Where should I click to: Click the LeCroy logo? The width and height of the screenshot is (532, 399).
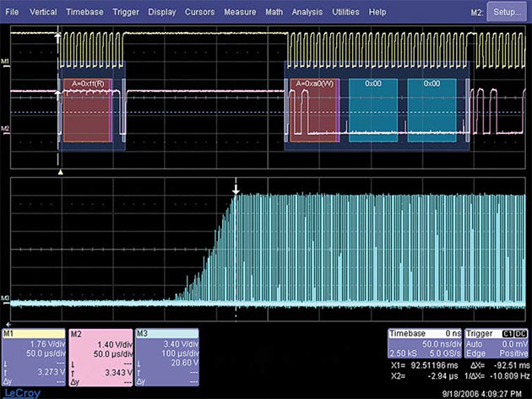pyautogui.click(x=20, y=391)
